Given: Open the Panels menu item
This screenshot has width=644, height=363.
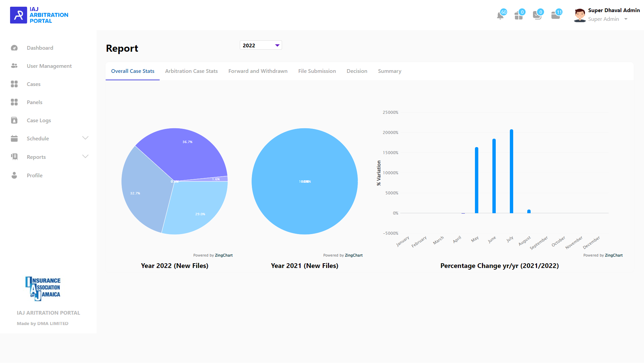Looking at the screenshot, I should [x=35, y=102].
